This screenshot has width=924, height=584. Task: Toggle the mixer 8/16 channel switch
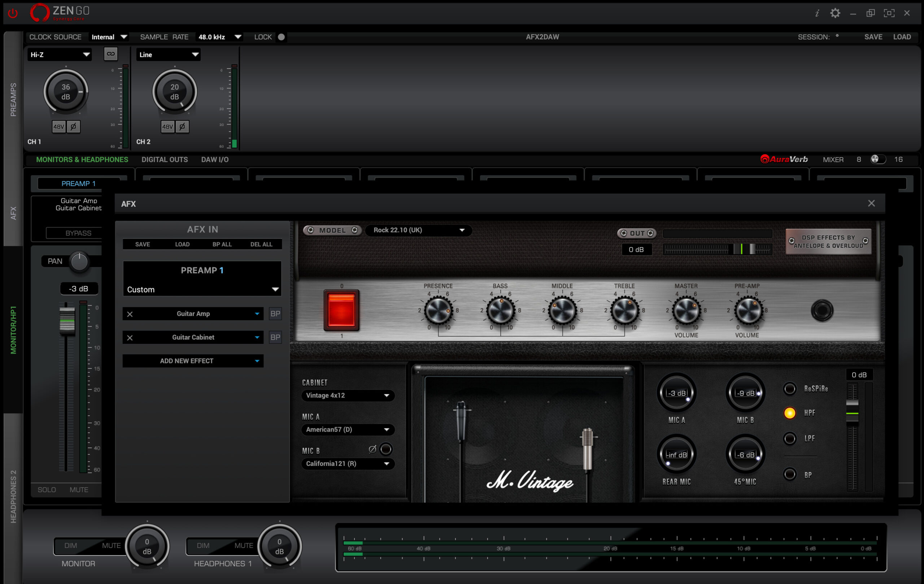(878, 159)
